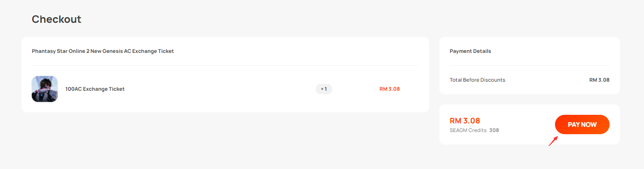This screenshot has height=169, width=644.
Task: Click the orange PAY NOW button
Action: [x=582, y=125]
